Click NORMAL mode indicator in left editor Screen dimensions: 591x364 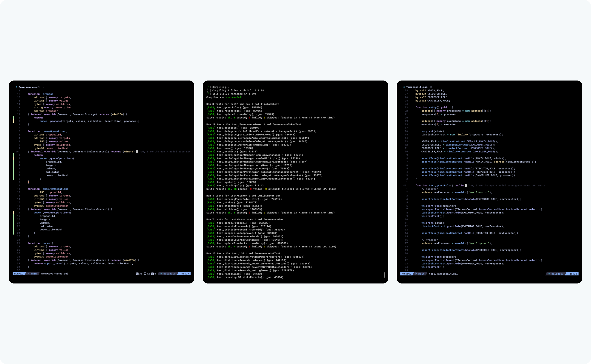18,274
